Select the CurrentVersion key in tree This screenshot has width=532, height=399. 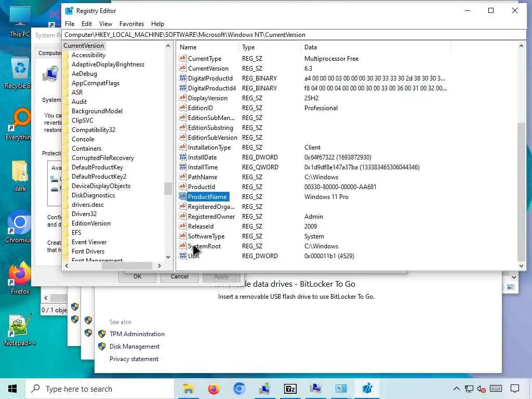(84, 46)
